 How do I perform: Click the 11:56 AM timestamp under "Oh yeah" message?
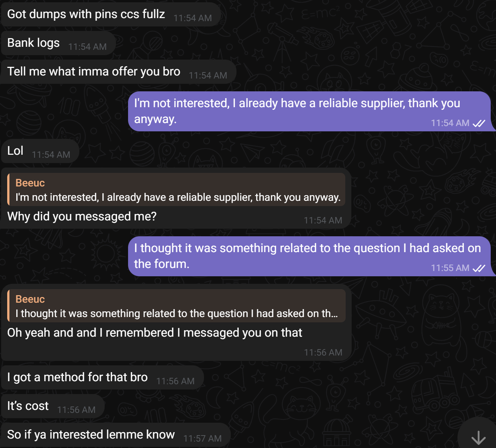pos(323,353)
